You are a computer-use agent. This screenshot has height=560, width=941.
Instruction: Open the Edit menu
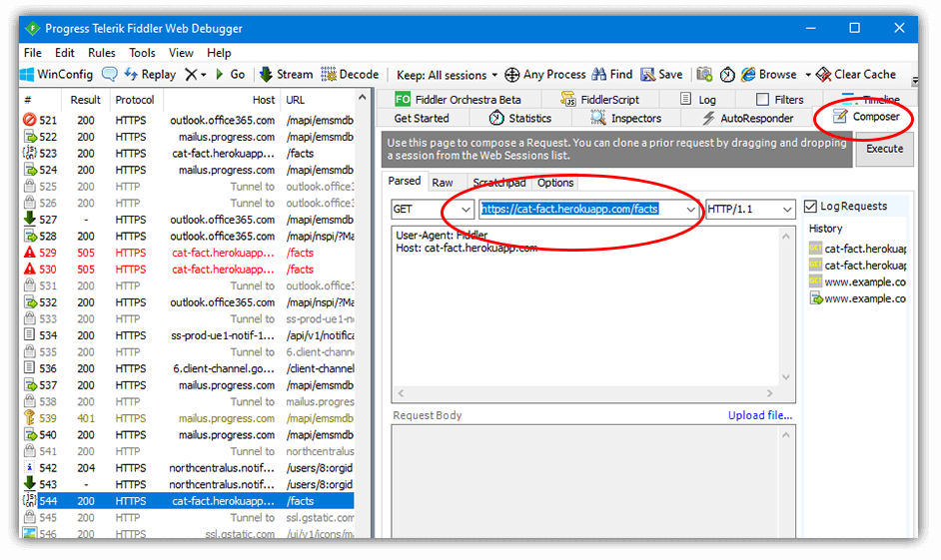tap(64, 53)
